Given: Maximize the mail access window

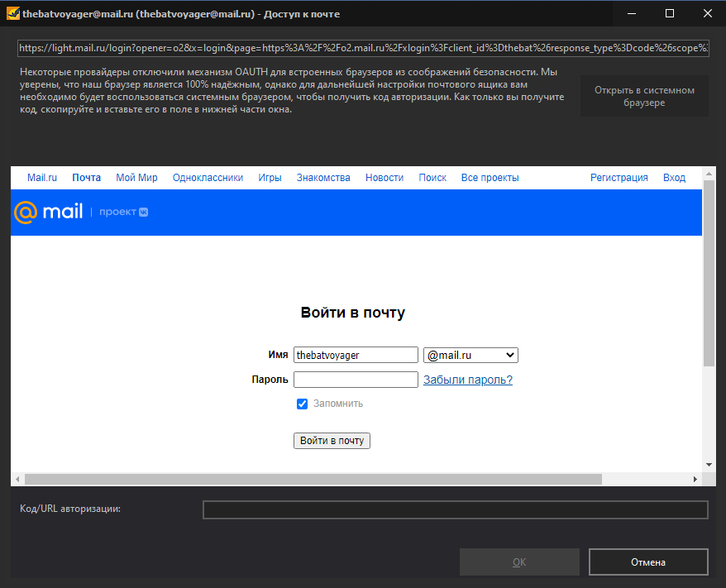Looking at the screenshot, I should [670, 13].
